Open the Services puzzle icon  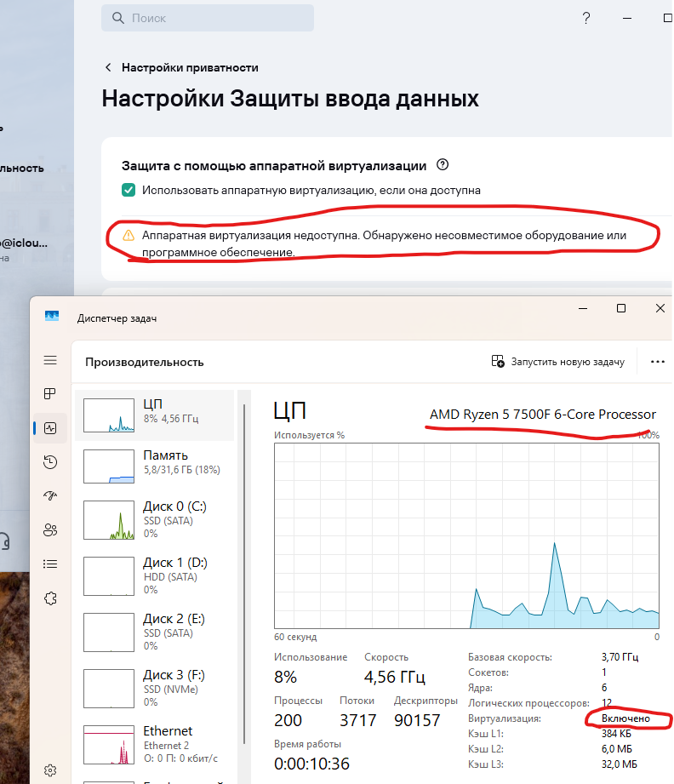coord(50,598)
